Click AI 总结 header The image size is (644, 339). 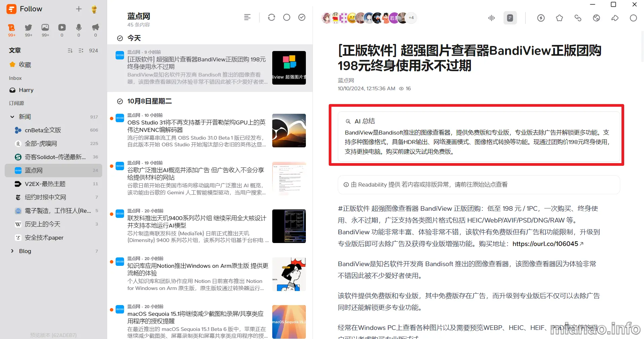pos(360,121)
